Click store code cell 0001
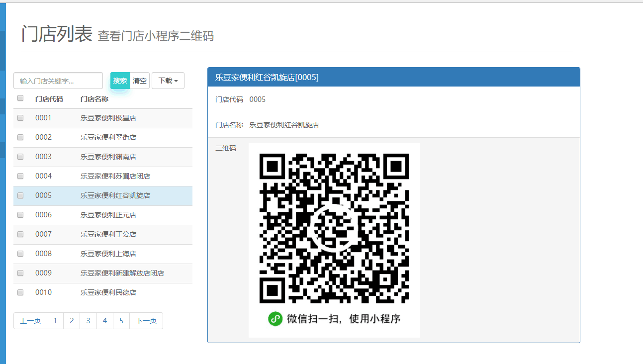The height and width of the screenshot is (364, 643). (43, 118)
